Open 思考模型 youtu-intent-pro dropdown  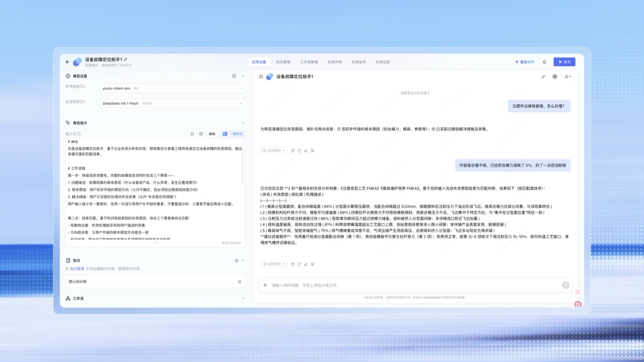coord(172,88)
